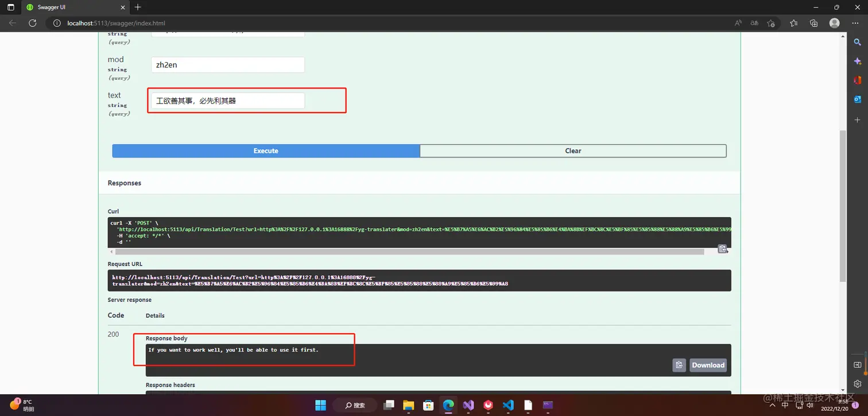The image size is (868, 416).
Task: Open the Favorites list icon
Action: click(x=793, y=23)
